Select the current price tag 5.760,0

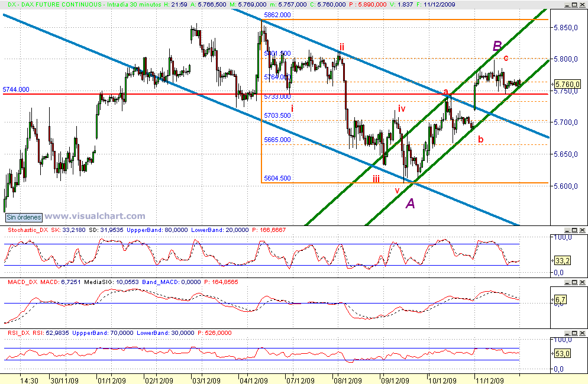567,85
